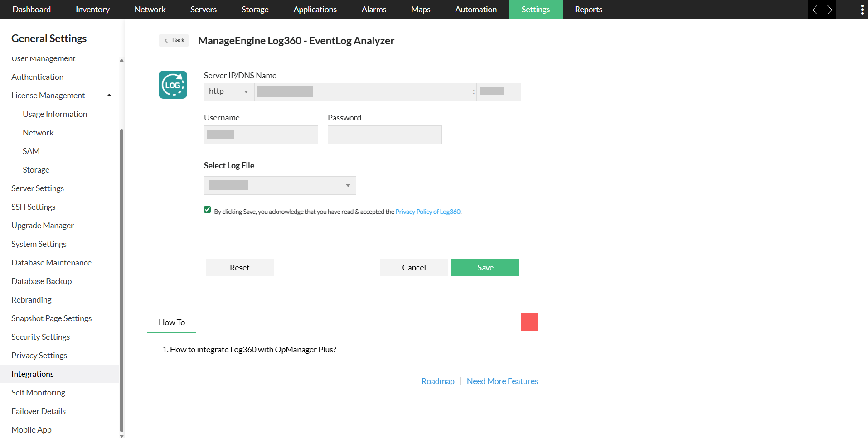This screenshot has height=438, width=868.
Task: Open the Roadmap link
Action: (x=438, y=381)
